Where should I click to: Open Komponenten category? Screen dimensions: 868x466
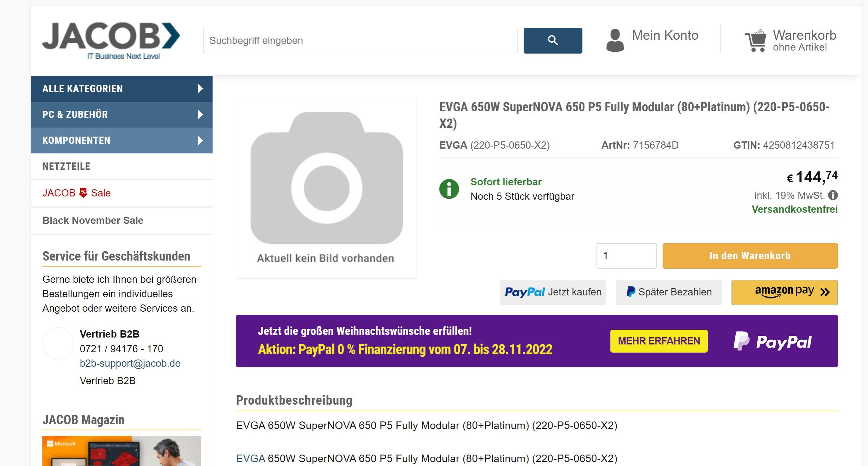coord(122,140)
